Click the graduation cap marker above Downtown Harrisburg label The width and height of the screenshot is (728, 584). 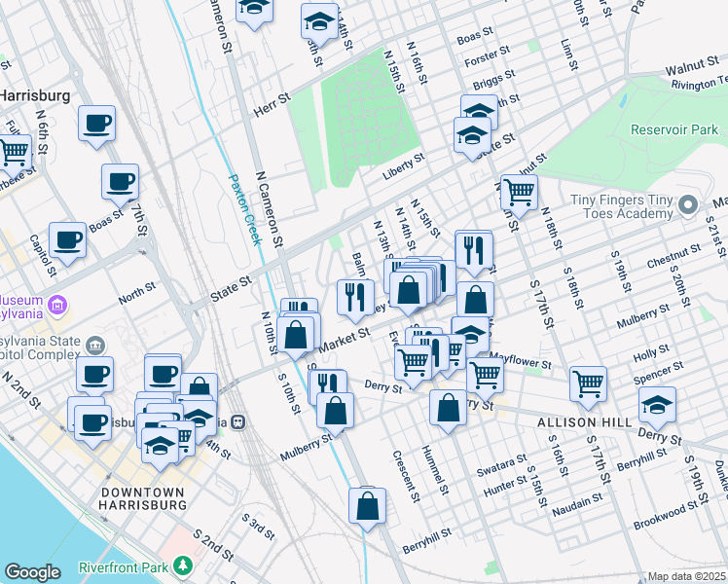pyautogui.click(x=161, y=447)
